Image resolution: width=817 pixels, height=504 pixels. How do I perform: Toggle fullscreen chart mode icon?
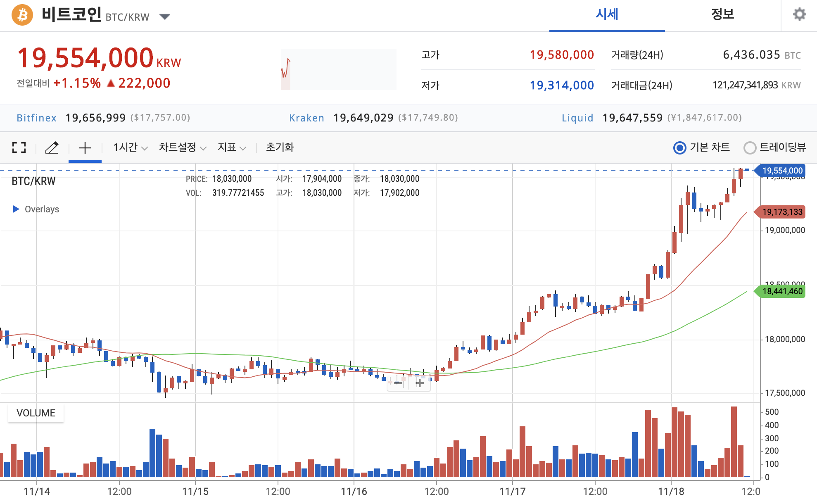click(x=19, y=147)
